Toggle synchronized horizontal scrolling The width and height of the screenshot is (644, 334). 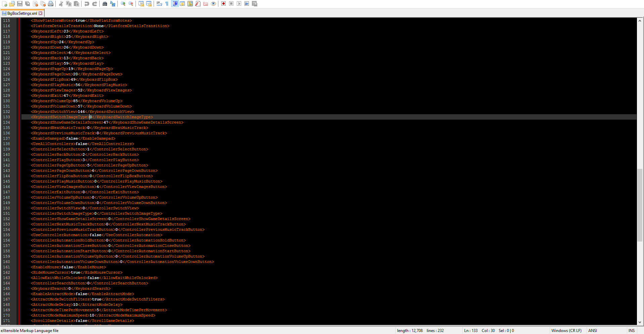click(x=149, y=4)
